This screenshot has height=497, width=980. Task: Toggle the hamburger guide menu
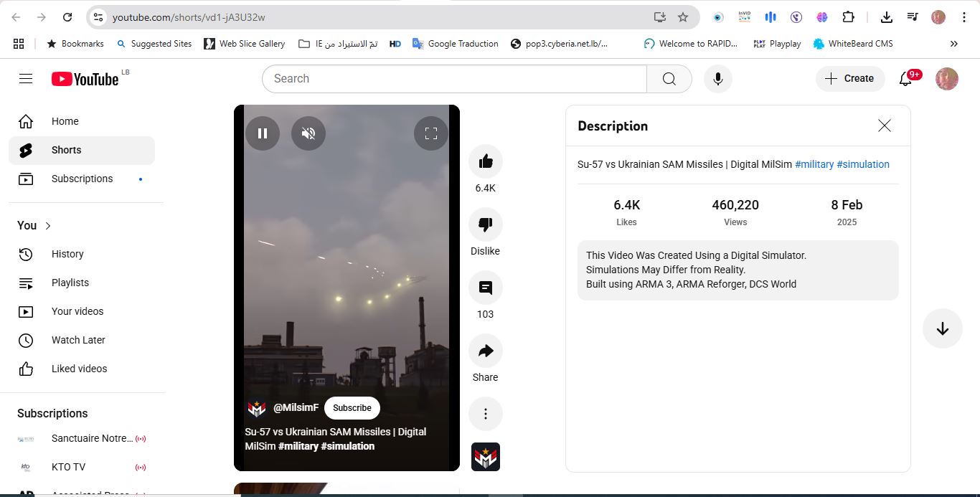(x=26, y=78)
